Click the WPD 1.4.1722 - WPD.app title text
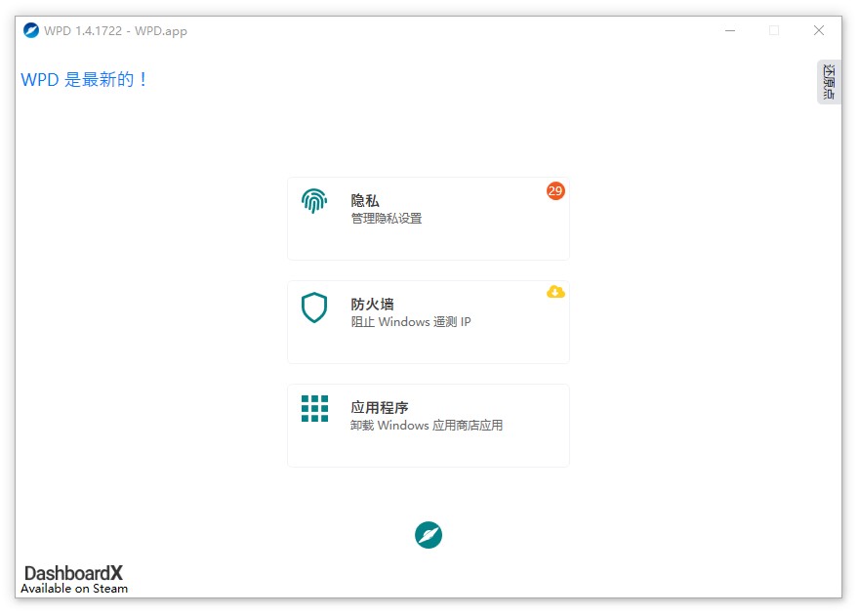 (x=115, y=31)
